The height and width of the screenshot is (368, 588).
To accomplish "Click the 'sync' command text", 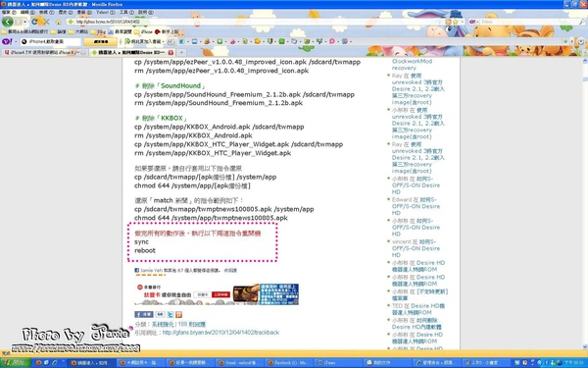I will tap(141, 241).
